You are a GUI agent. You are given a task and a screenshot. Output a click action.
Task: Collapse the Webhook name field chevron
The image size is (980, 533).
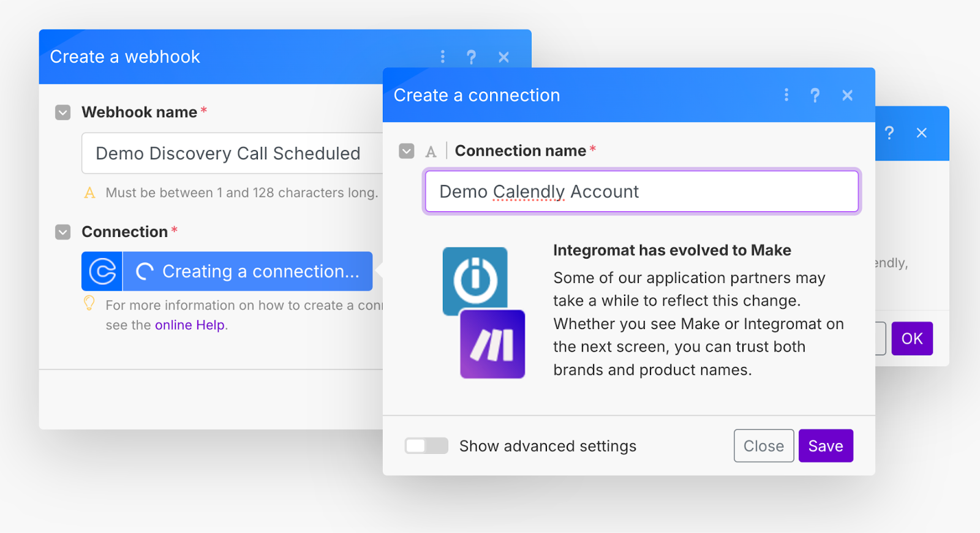(63, 112)
